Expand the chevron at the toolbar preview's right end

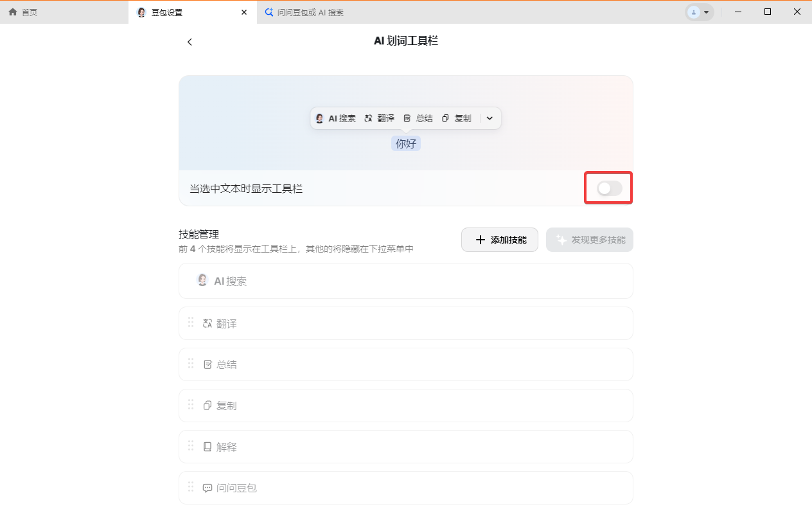tap(490, 118)
